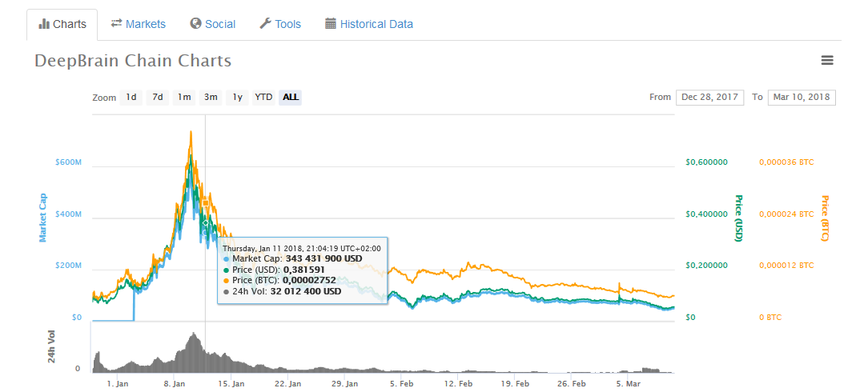Click the green Price (USD) diamond marker
Screen dimensions: 868x392
pos(205,223)
